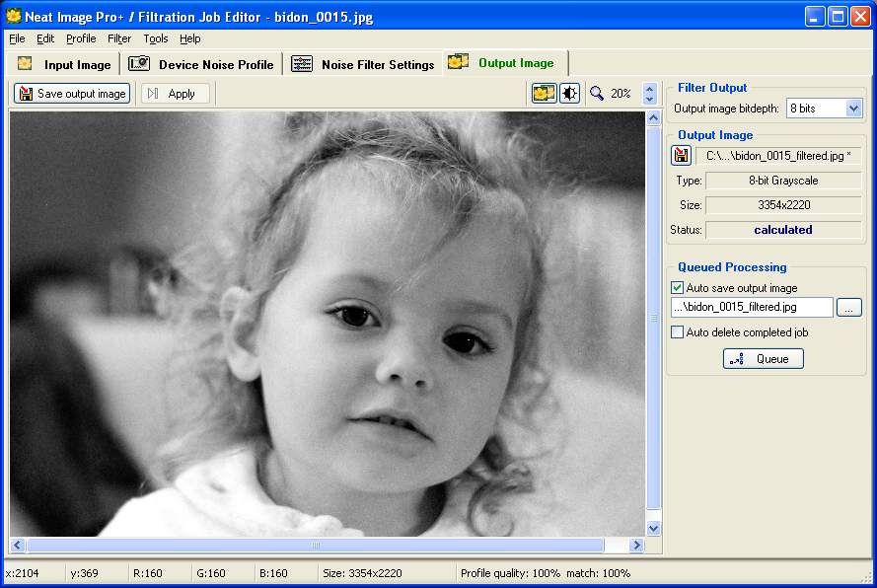Toggle the brightness contrast viewer icon
Image resolution: width=877 pixels, height=588 pixels.
click(569, 94)
